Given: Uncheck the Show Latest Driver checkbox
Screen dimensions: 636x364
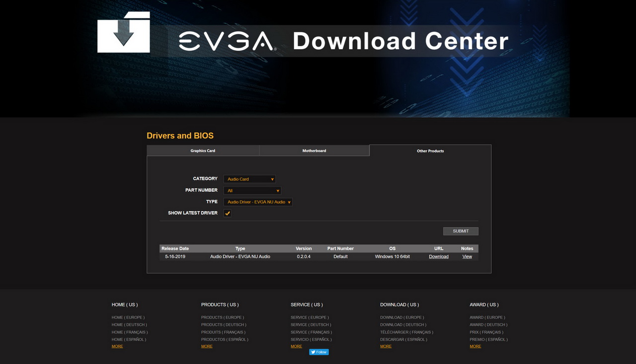Looking at the screenshot, I should coord(227,213).
